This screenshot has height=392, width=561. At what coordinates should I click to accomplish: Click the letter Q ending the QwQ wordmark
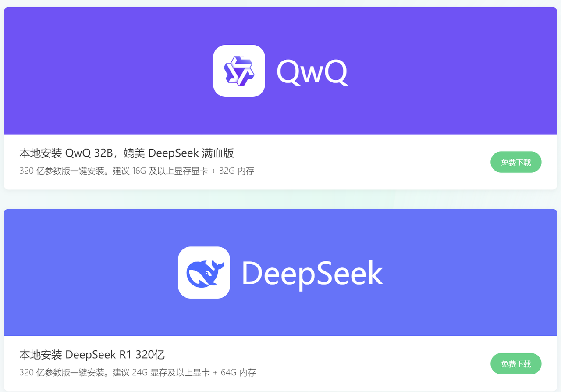(x=336, y=72)
